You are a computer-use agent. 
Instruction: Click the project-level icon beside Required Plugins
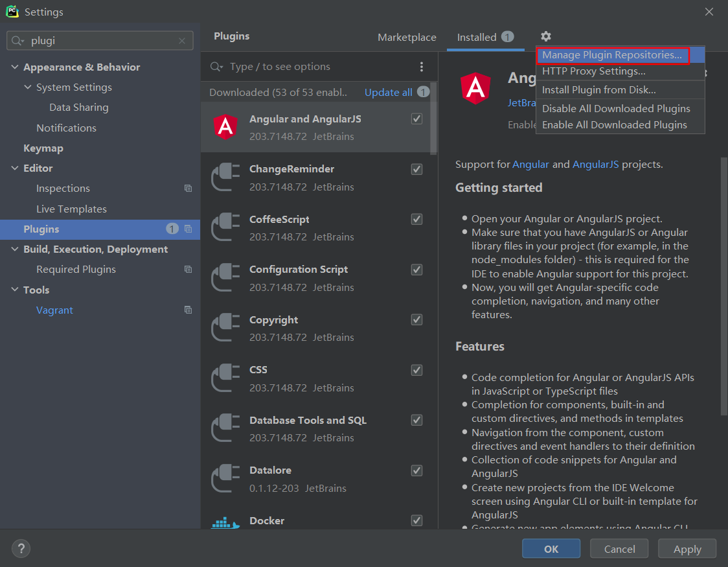click(188, 270)
